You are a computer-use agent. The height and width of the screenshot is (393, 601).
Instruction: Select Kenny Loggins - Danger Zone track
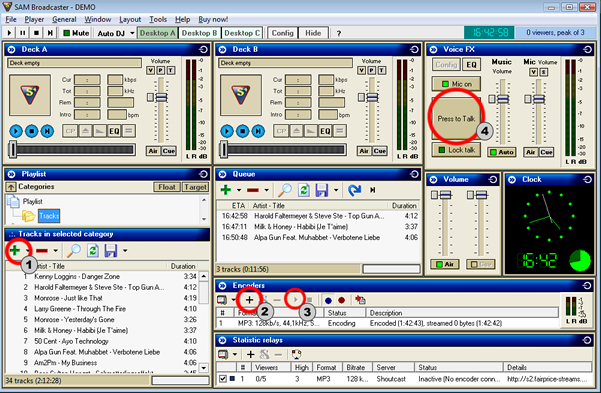coord(106,276)
